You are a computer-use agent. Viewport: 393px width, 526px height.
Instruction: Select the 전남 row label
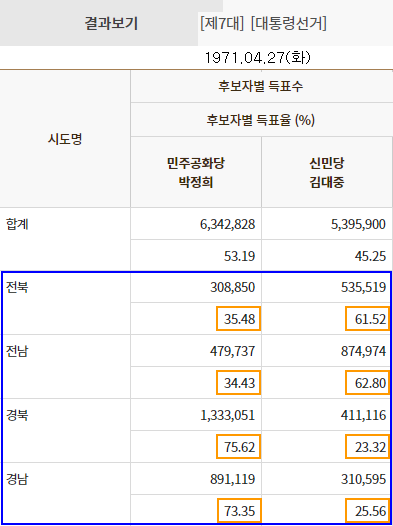click(x=17, y=351)
